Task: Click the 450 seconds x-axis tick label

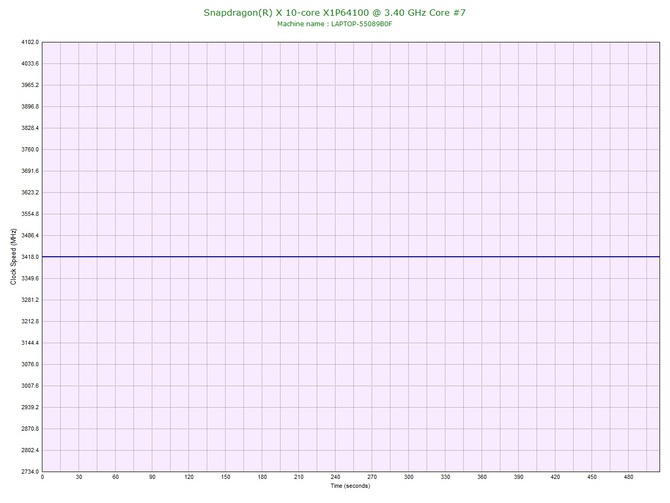Action: 592,477
